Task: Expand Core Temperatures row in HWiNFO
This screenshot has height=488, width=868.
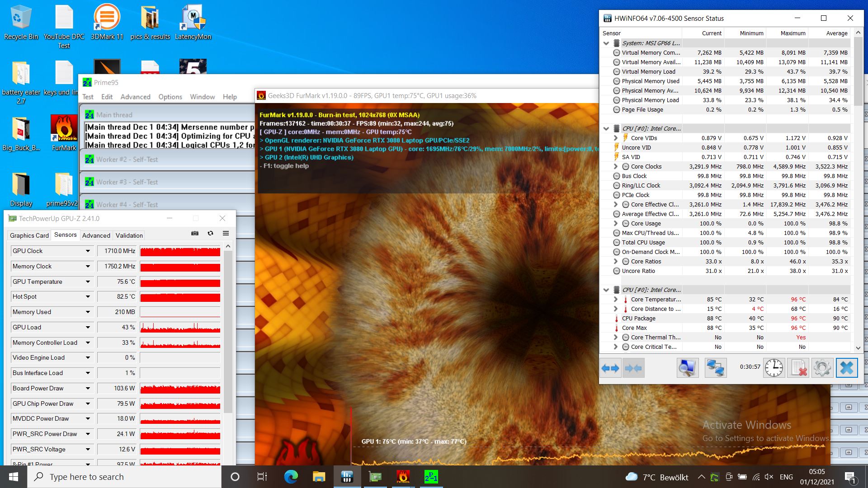Action: coord(615,300)
